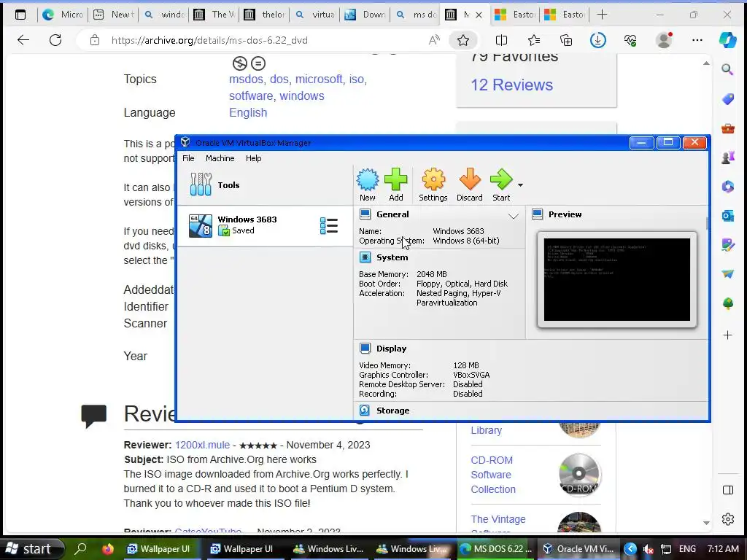747x560 pixels.
Task: Select Windows 3683 virtual machine
Action: (x=264, y=226)
